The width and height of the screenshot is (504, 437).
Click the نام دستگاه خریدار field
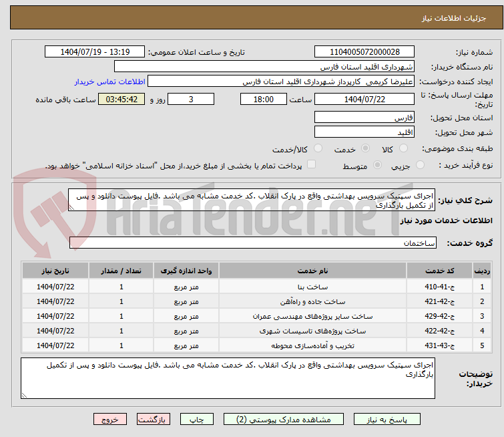click(x=264, y=67)
